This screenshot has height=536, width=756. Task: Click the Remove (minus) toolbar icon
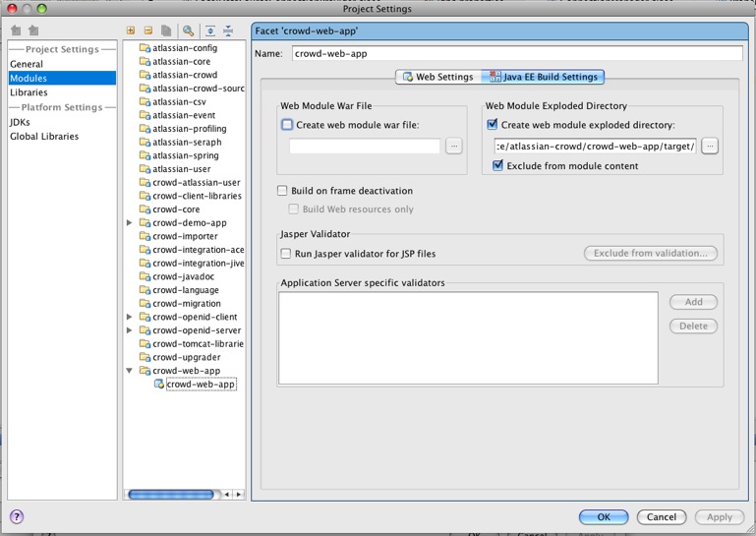tap(147, 30)
